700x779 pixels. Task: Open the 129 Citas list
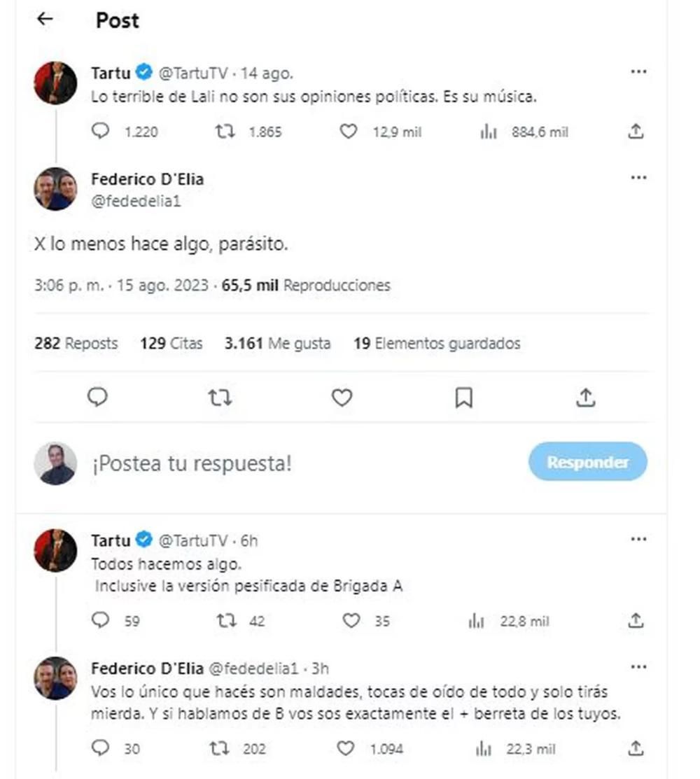pyautogui.click(x=171, y=344)
